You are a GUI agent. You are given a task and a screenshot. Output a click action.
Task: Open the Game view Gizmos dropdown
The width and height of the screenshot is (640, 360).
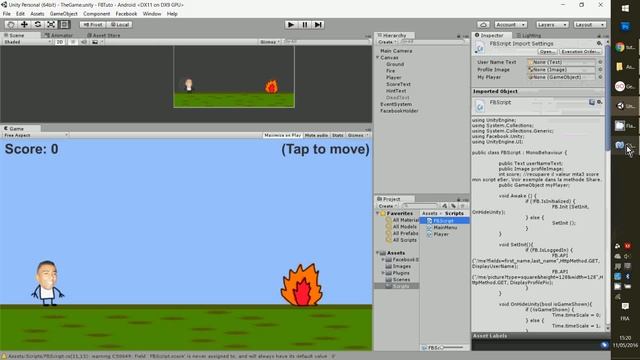tap(358, 135)
